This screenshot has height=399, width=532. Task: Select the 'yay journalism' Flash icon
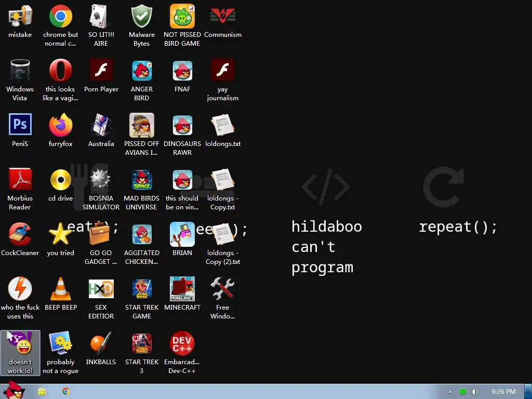[x=222, y=71]
